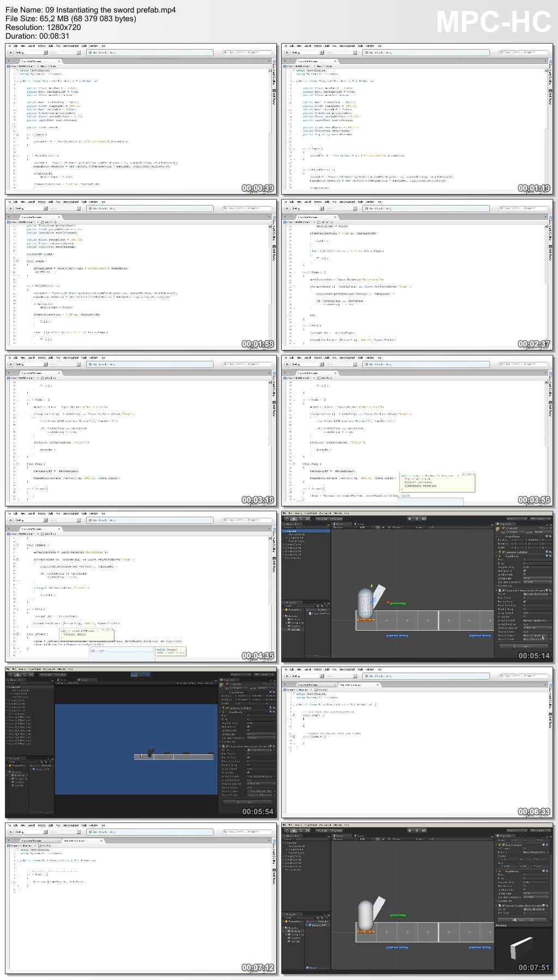Select the Scripts folder in 00:05:14 frame
Screen dimensions: 558x980
(294, 630)
